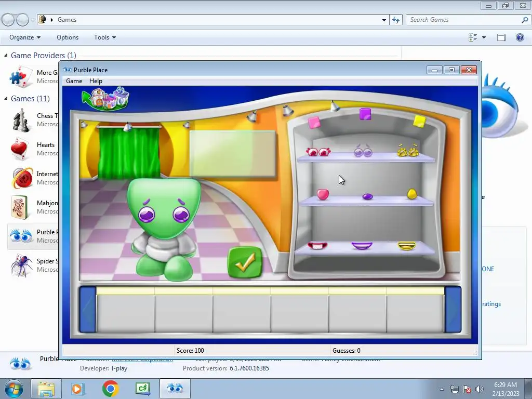Click the pink color cube atop shelf
This screenshot has height=399, width=532.
314,122
